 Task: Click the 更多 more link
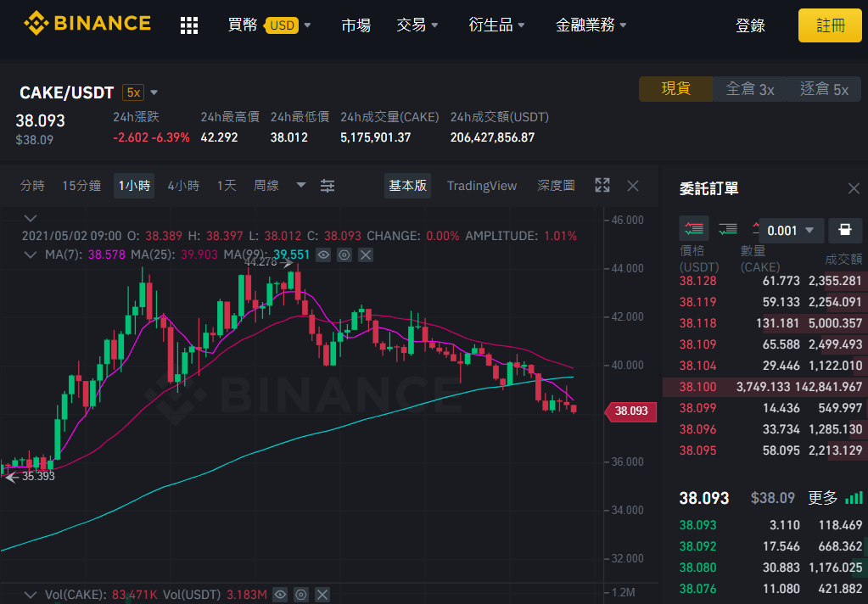tap(823, 498)
